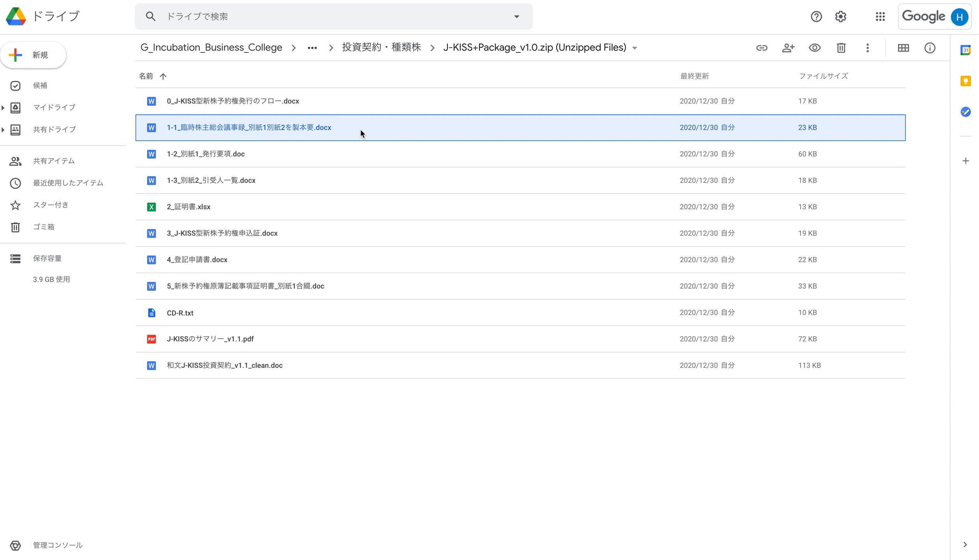Viewport: 979px width, 560px height.
Task: Click the 3.9 GB storage usage indicator
Action: coord(51,279)
